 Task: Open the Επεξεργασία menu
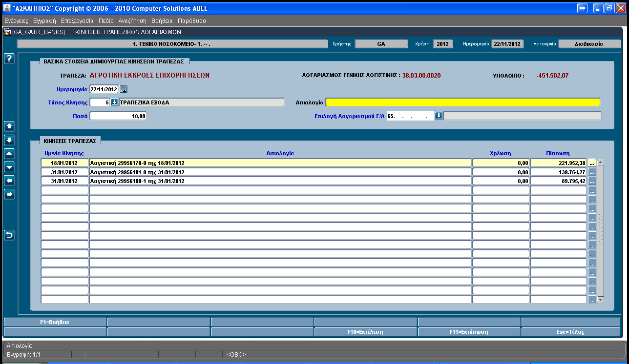tap(77, 21)
